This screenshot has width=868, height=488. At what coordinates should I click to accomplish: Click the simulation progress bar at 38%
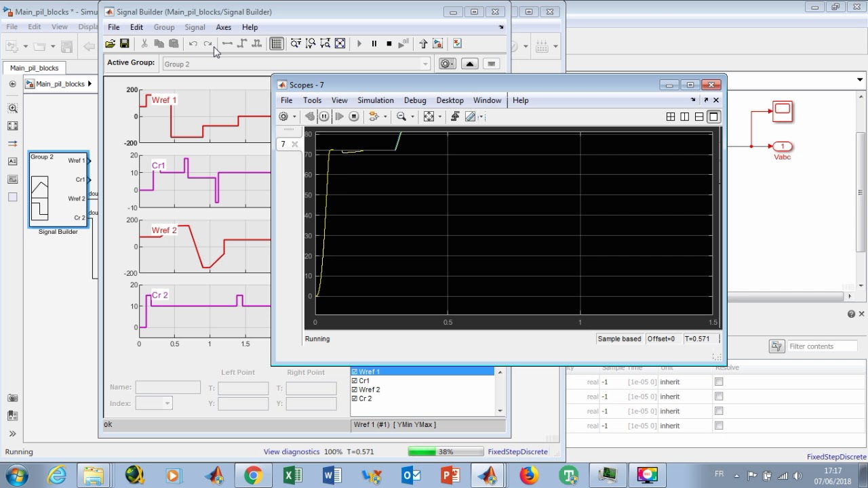coord(446,452)
